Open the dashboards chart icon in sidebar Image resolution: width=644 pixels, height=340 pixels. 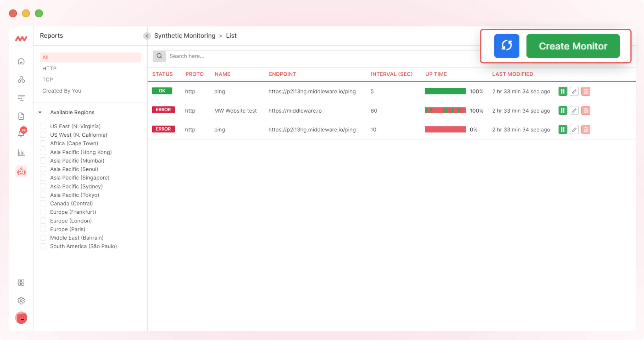click(21, 153)
